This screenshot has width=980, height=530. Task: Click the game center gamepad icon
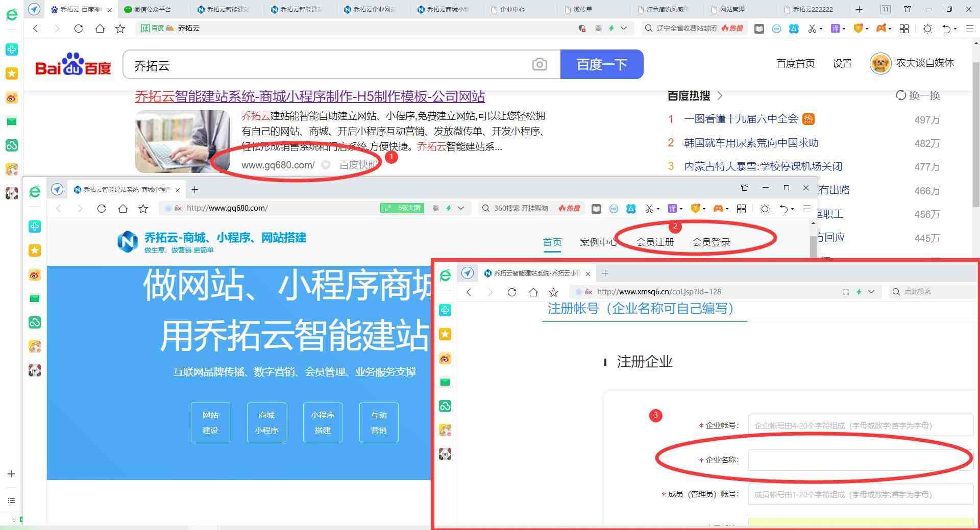tap(881, 29)
